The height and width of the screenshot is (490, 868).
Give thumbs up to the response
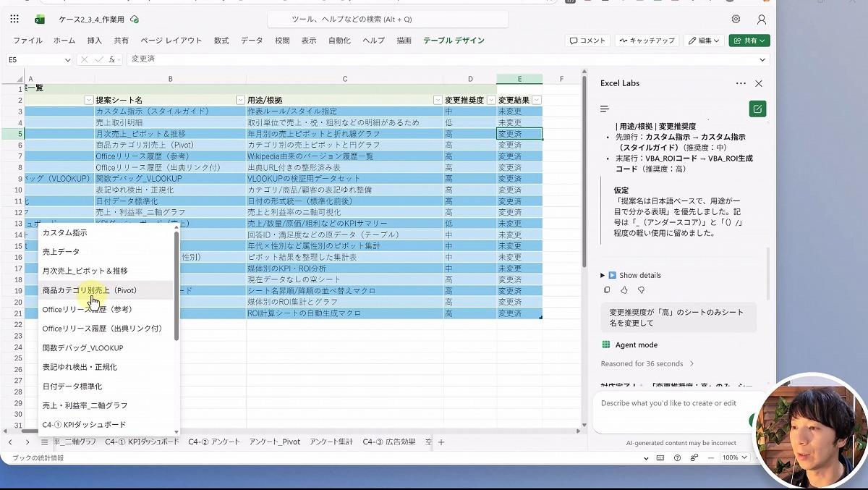tap(624, 290)
